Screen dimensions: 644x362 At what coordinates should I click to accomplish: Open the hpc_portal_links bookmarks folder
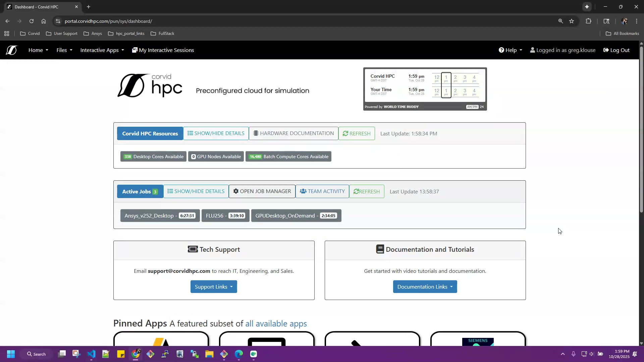tap(126, 34)
